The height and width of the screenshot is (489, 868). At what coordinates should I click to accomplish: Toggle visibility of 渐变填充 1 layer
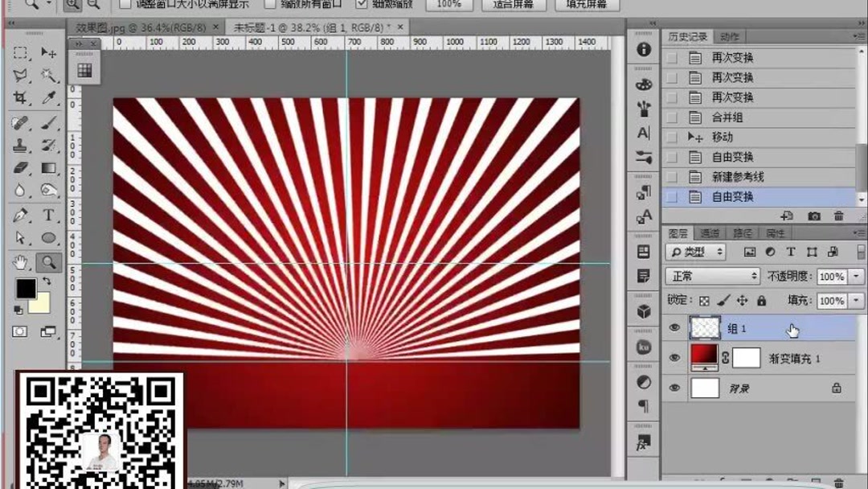click(x=674, y=355)
